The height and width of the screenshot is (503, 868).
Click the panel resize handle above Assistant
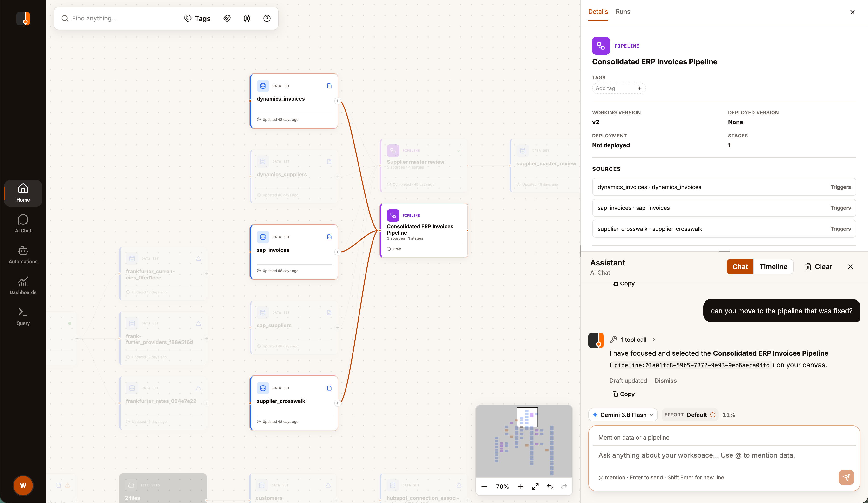pos(724,251)
